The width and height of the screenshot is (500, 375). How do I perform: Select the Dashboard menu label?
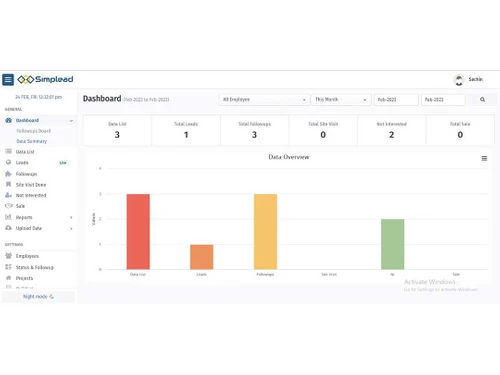pos(27,120)
